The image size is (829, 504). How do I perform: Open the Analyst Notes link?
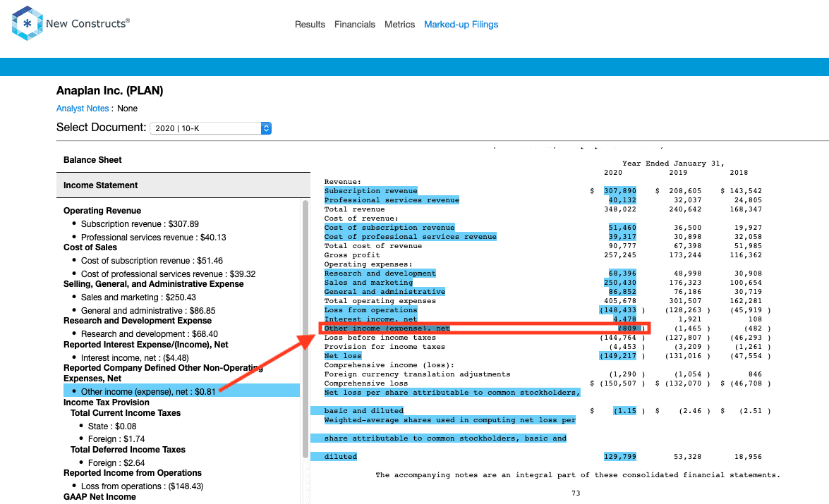point(83,109)
